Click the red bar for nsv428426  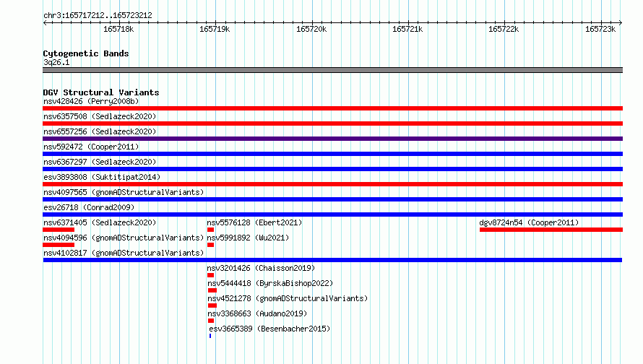click(x=332, y=108)
